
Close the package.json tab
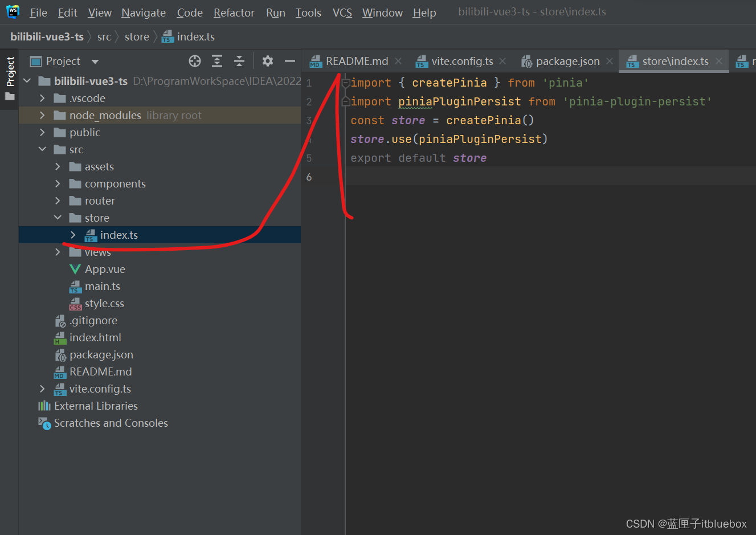(x=610, y=61)
